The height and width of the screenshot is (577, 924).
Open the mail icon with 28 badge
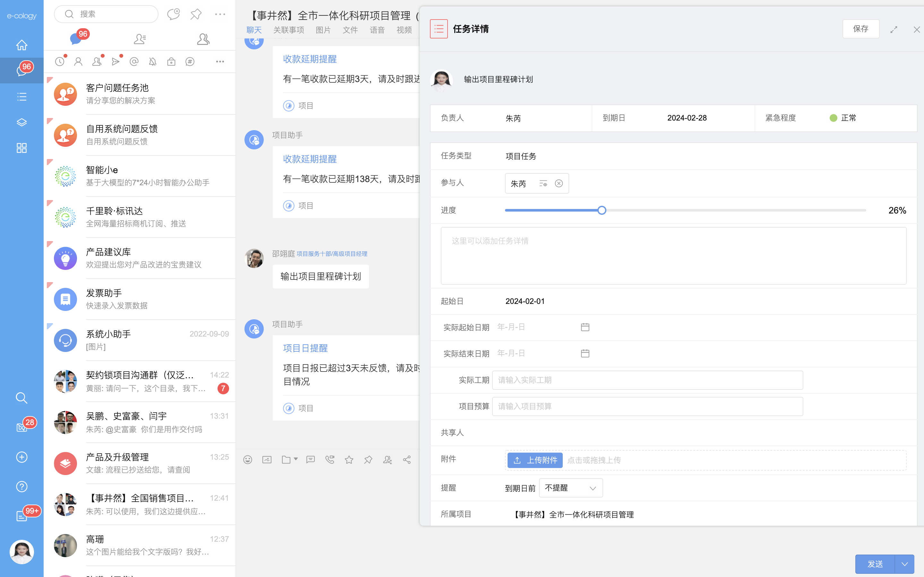point(22,427)
